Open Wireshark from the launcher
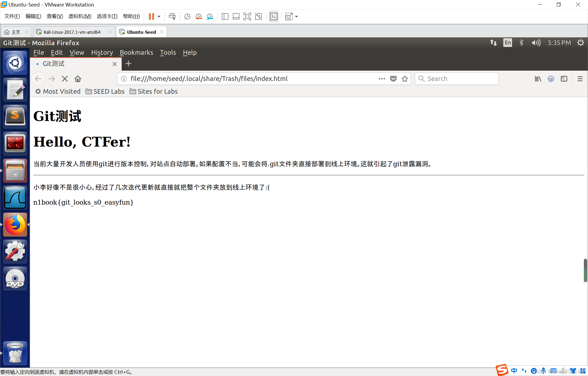This screenshot has width=588, height=376. click(15, 198)
